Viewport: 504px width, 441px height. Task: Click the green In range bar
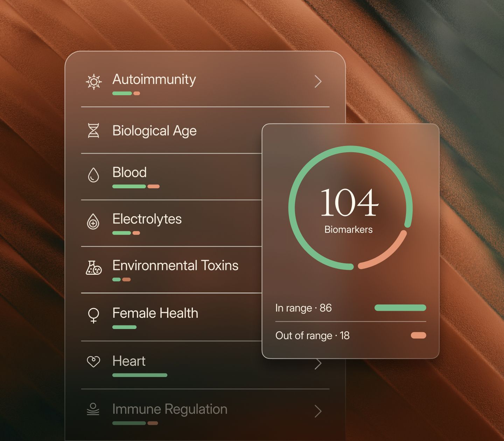[400, 308]
